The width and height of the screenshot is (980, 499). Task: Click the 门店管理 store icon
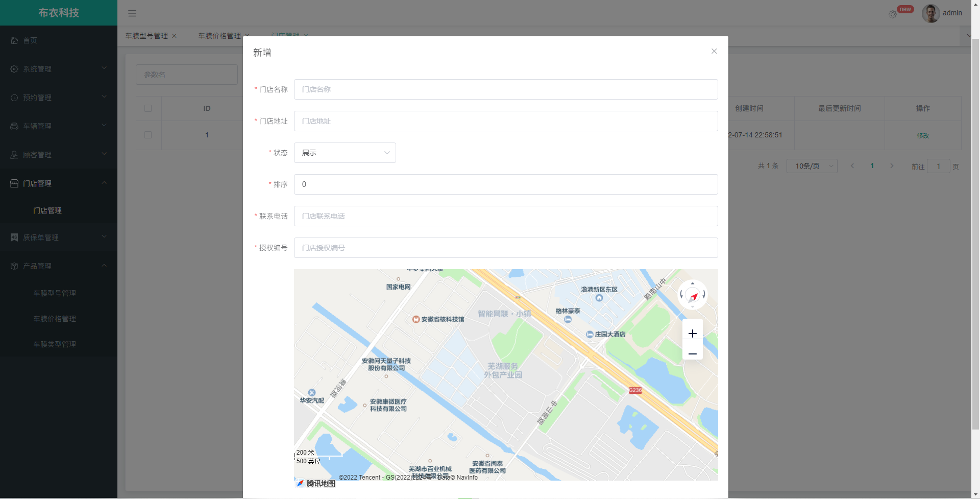[x=14, y=183]
